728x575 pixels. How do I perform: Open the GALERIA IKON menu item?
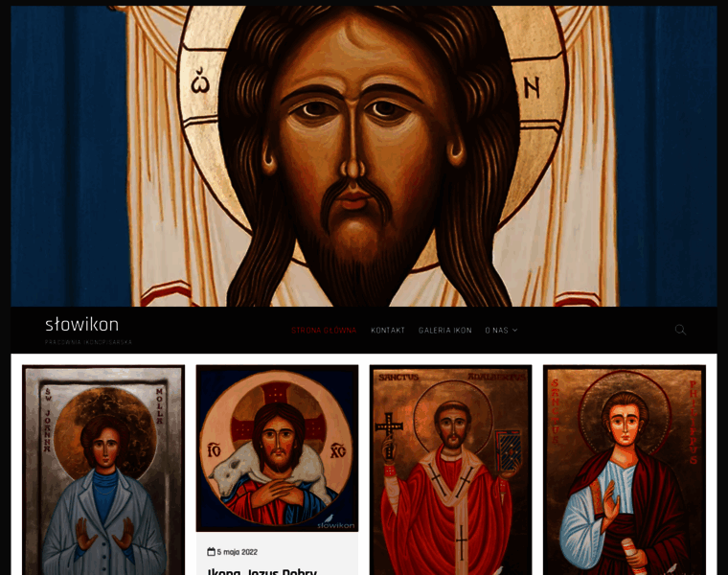[444, 331]
